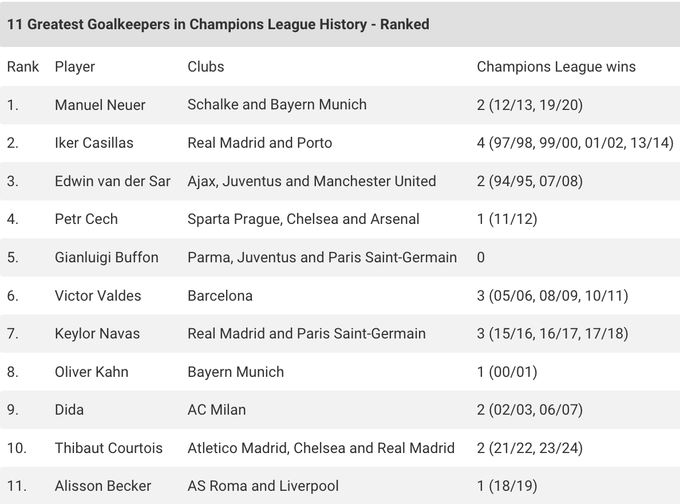Click the Champions League wins column header
Screen dimensions: 680x504
(x=556, y=67)
